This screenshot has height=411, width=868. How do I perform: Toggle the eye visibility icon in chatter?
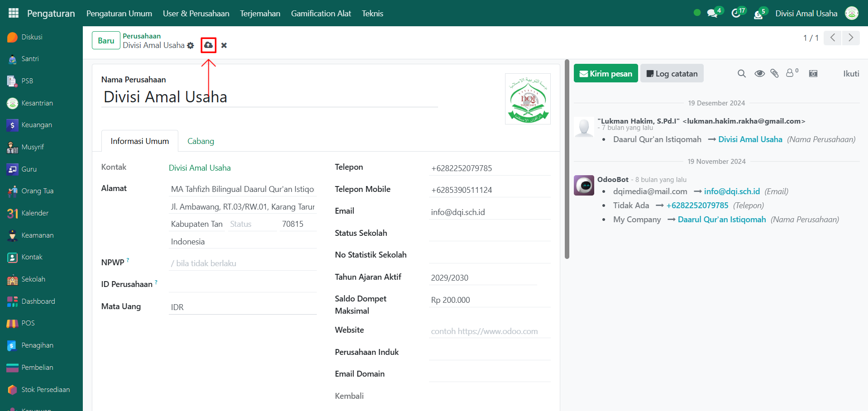tap(759, 73)
